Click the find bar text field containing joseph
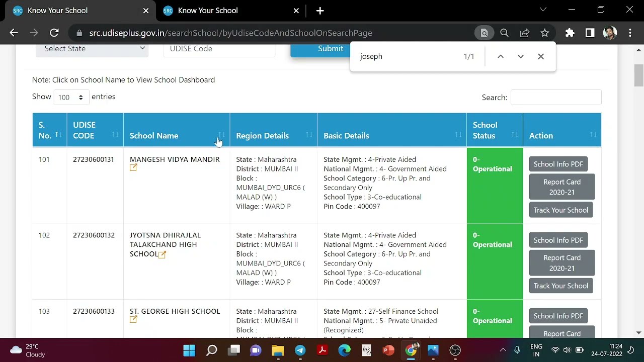 coord(408,56)
